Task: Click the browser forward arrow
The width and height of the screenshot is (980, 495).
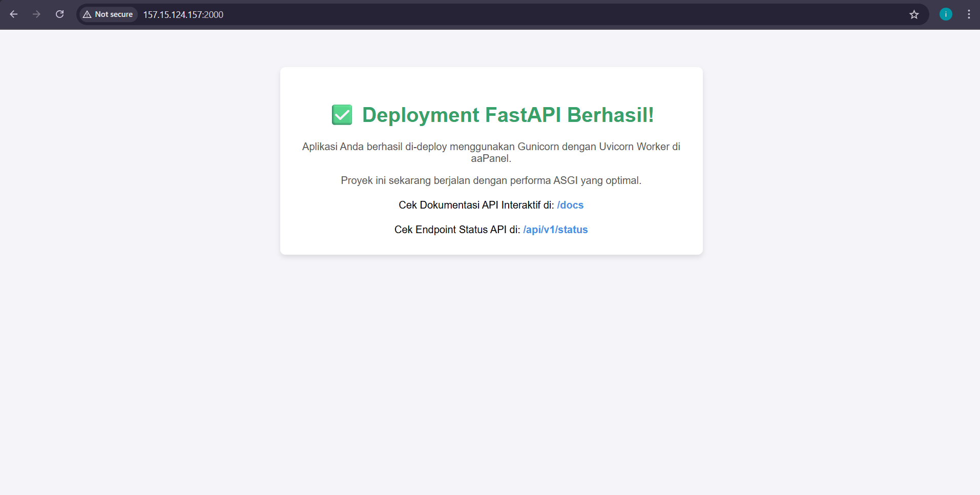Action: [36, 14]
